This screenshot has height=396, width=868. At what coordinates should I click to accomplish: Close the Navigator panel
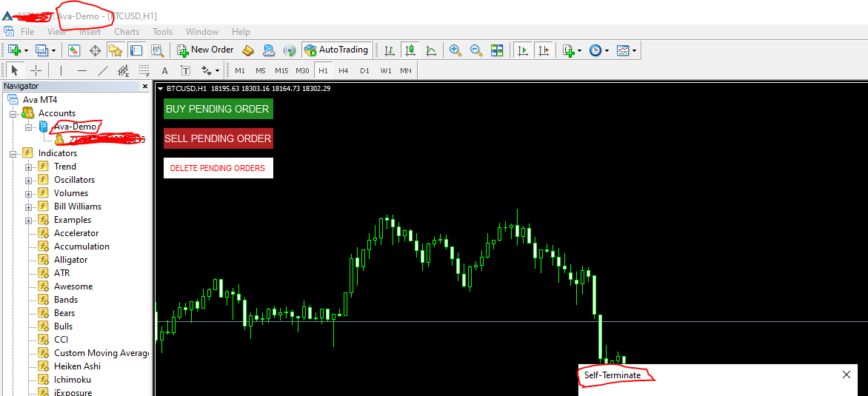coord(145,87)
